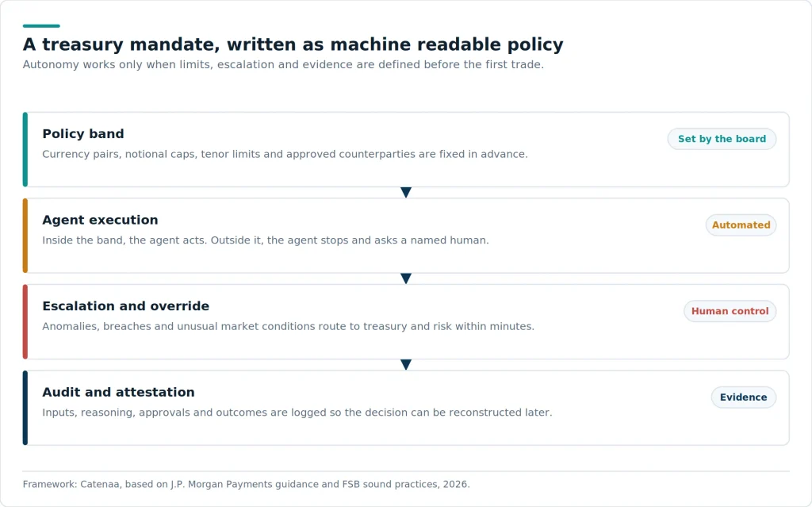812x507 pixels.
Task: Click the text starting 'Anomalies, breaches and unusual'
Action: (289, 326)
